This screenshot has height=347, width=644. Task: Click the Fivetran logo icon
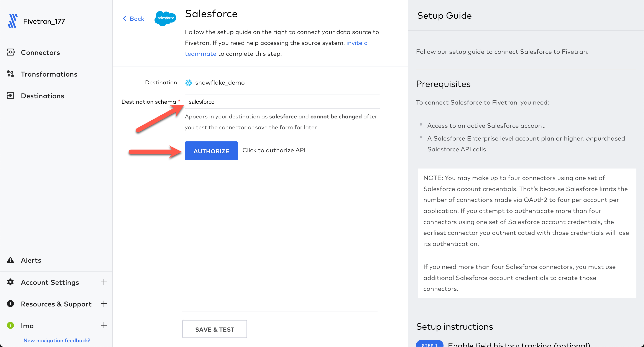click(x=13, y=21)
